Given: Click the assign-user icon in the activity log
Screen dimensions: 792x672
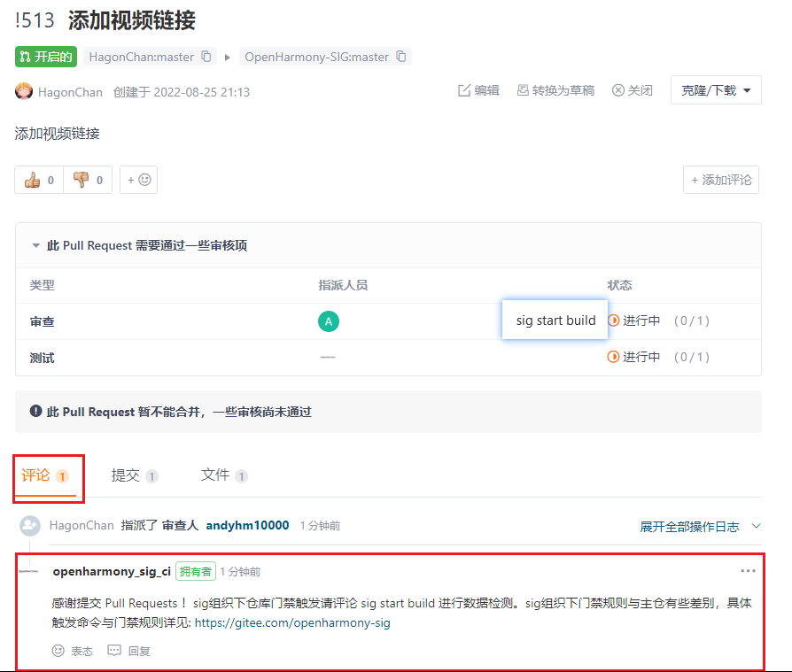Looking at the screenshot, I should click(x=30, y=526).
